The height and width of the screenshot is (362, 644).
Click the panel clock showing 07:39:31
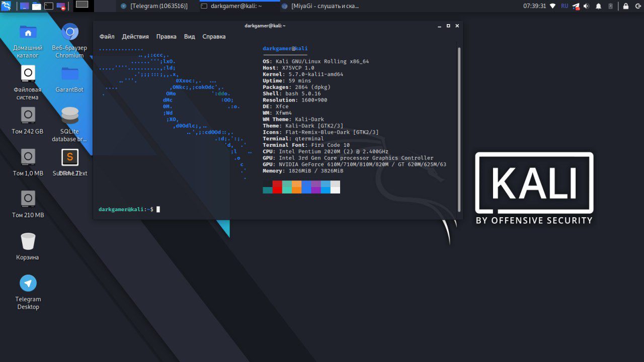click(x=534, y=6)
